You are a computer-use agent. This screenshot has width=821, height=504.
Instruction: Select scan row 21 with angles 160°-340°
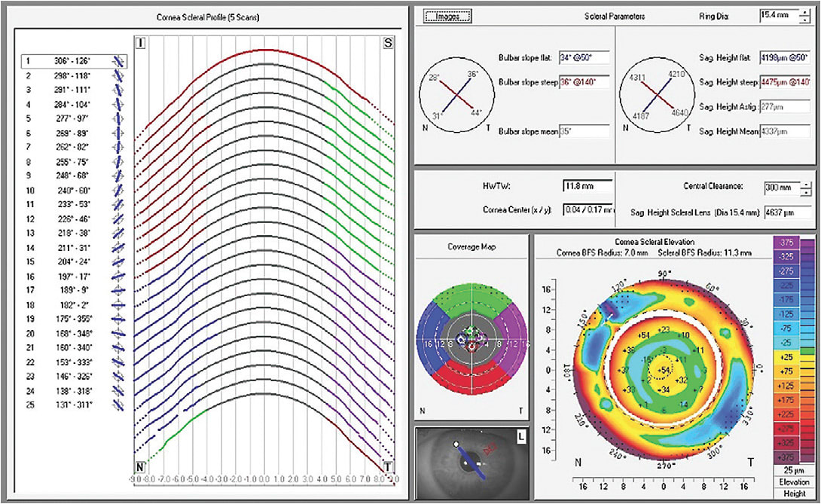(74, 347)
